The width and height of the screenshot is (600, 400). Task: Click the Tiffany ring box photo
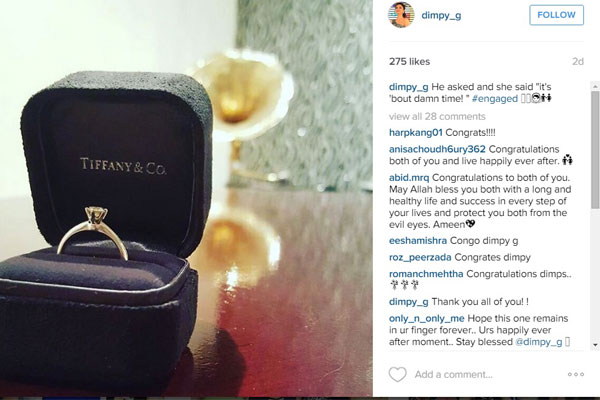tap(186, 198)
